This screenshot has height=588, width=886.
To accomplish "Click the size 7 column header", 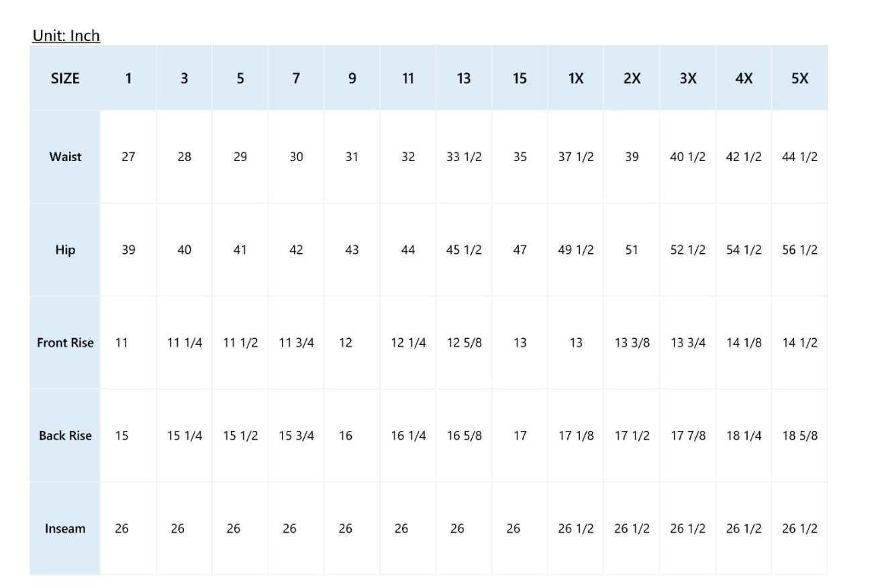I will 296,79.
